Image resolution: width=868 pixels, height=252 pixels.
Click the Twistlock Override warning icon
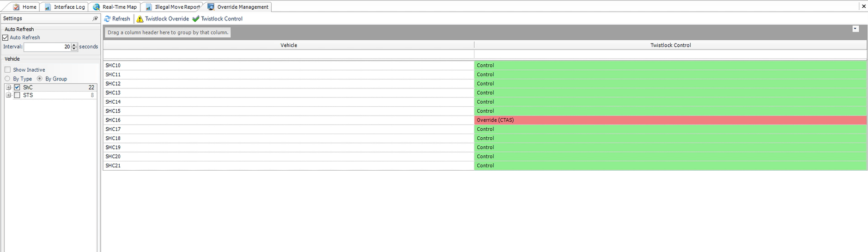[140, 19]
